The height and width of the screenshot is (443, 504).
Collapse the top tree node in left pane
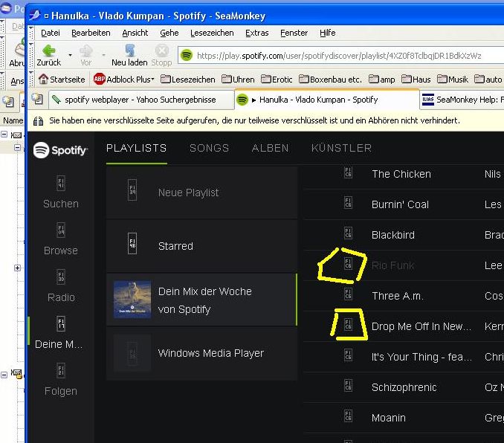(4, 134)
